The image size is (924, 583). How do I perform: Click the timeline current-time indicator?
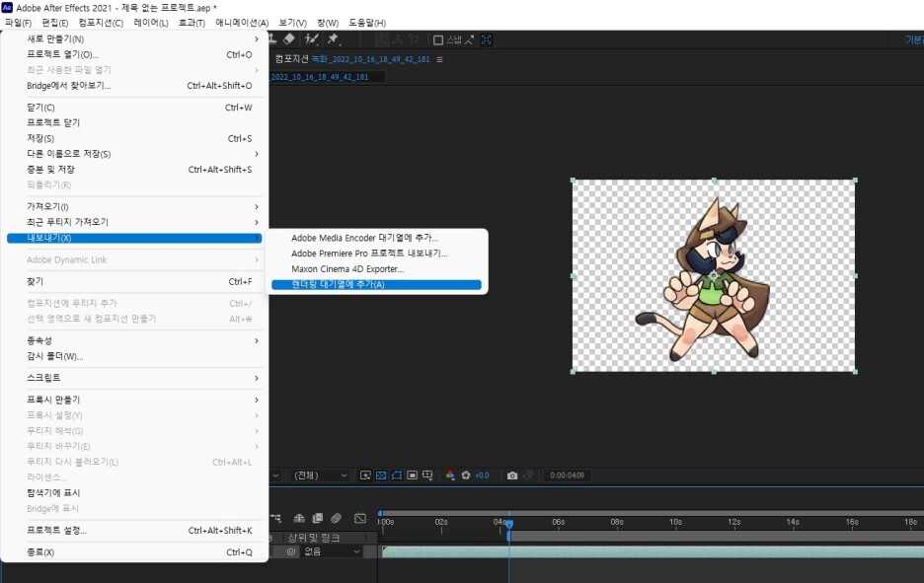(x=509, y=523)
